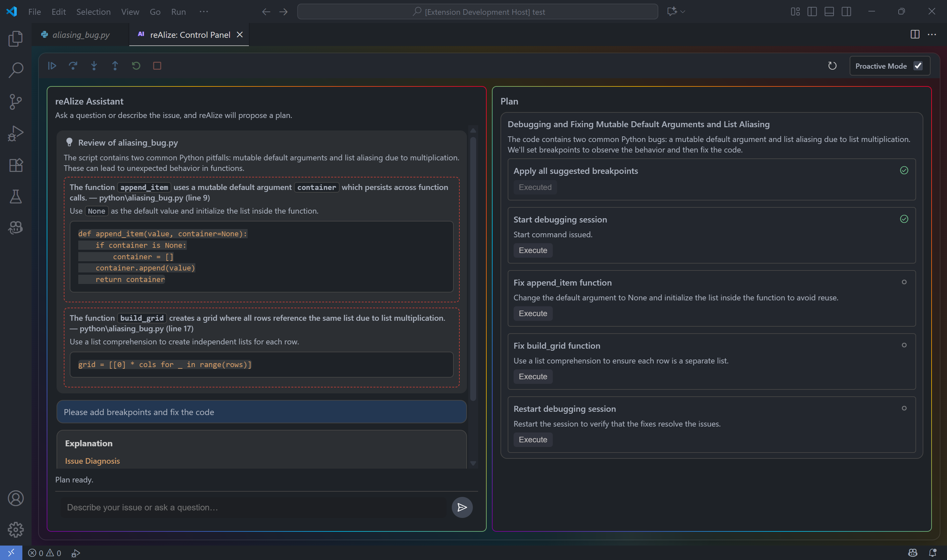Toggle the Proactive Mode checkbox

click(x=918, y=66)
